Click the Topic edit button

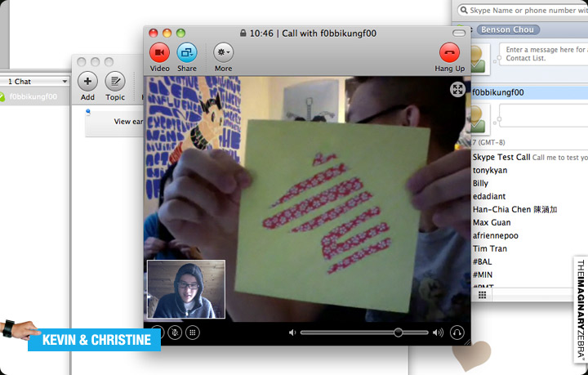click(x=115, y=81)
